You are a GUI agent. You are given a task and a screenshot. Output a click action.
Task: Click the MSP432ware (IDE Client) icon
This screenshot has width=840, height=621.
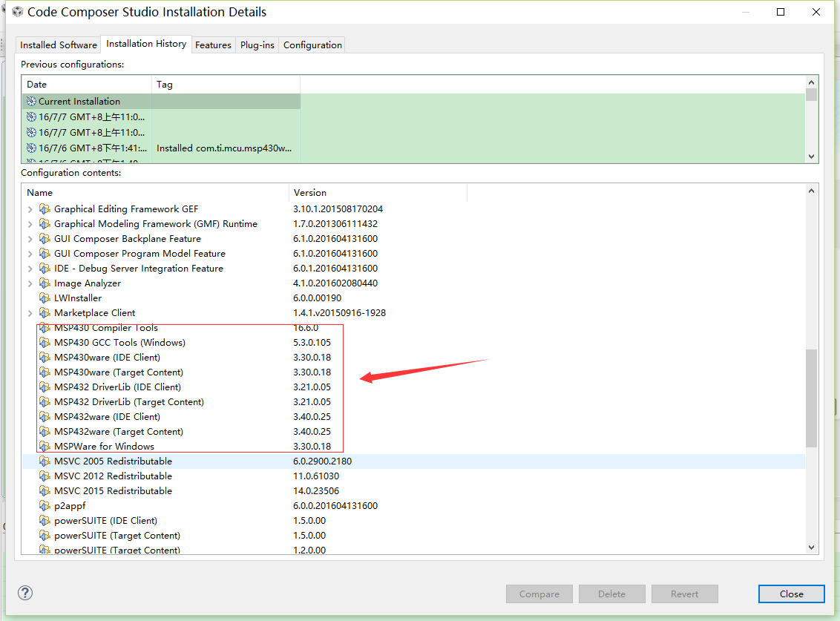(45, 417)
